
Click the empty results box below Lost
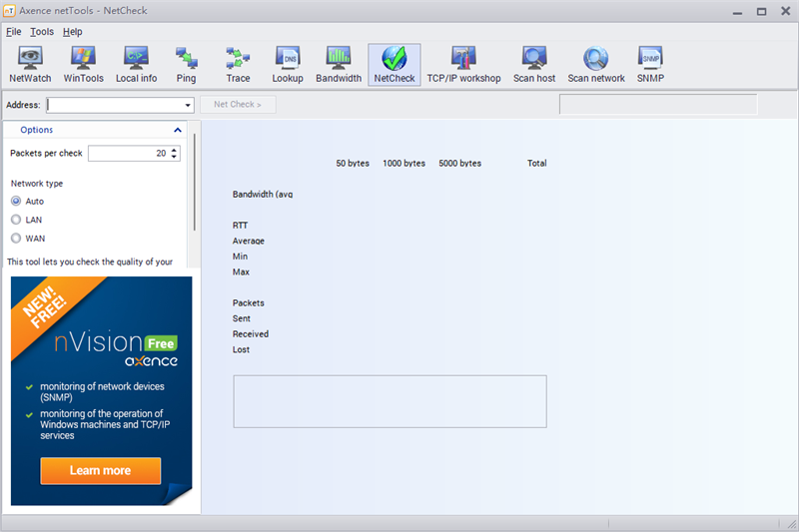pyautogui.click(x=390, y=401)
